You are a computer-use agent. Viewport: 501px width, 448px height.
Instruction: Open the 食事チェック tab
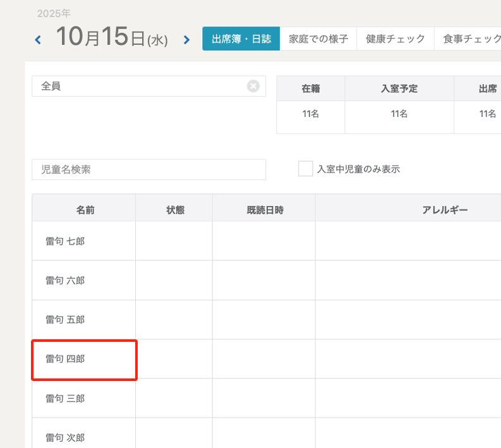471,39
